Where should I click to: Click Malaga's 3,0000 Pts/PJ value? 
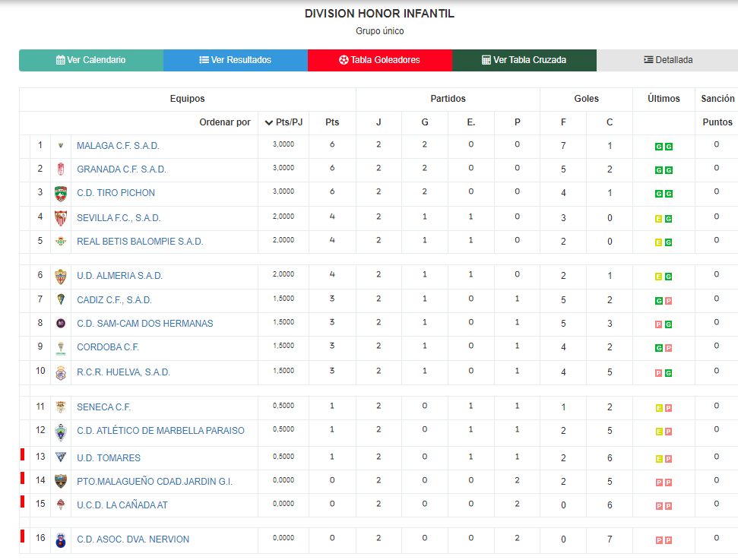[x=283, y=144]
